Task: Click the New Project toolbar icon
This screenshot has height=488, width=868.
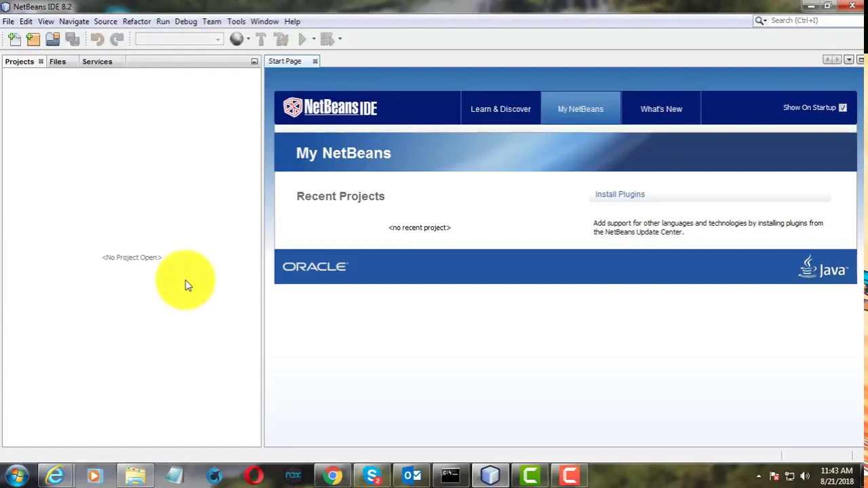Action: (x=33, y=39)
